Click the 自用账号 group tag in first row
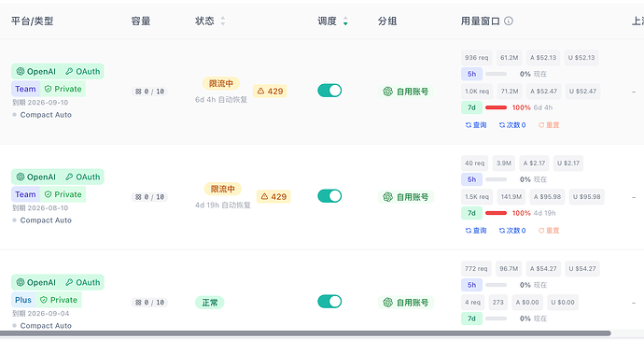The image size is (644, 340). 406,92
